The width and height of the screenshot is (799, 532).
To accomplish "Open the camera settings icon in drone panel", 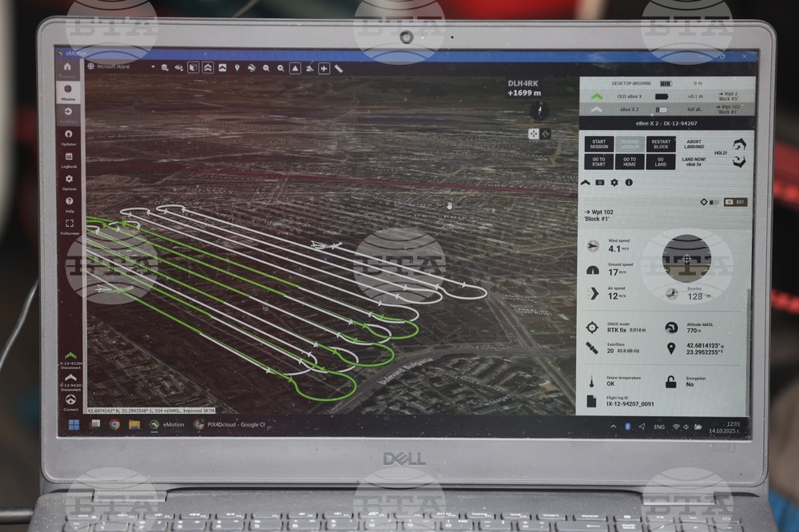I will 599,182.
